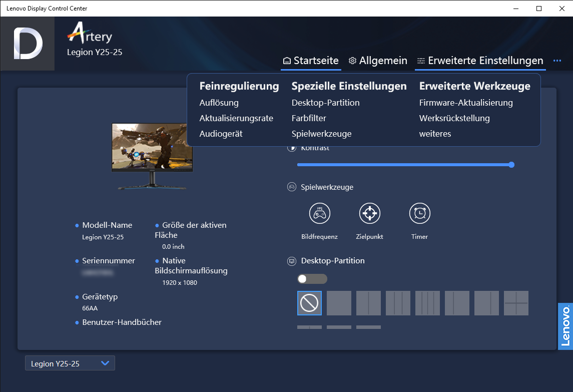Select the wide-left narrow-right partition layout
The image size is (573, 392).
coord(487,303)
